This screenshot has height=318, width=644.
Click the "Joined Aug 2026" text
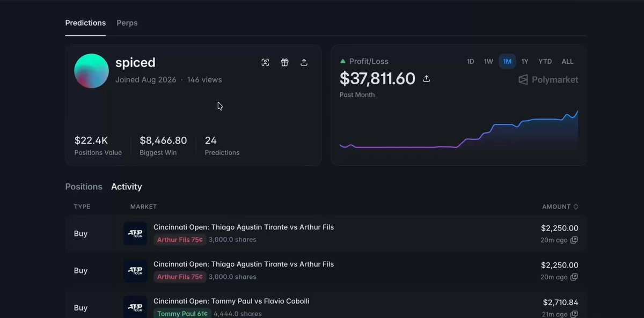[145, 80]
